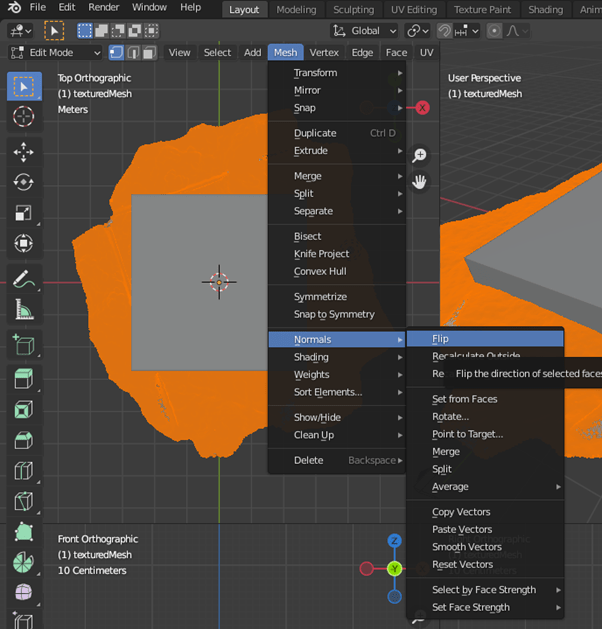The width and height of the screenshot is (602, 629).
Task: Open Global transform orientation dropdown
Action: [365, 31]
